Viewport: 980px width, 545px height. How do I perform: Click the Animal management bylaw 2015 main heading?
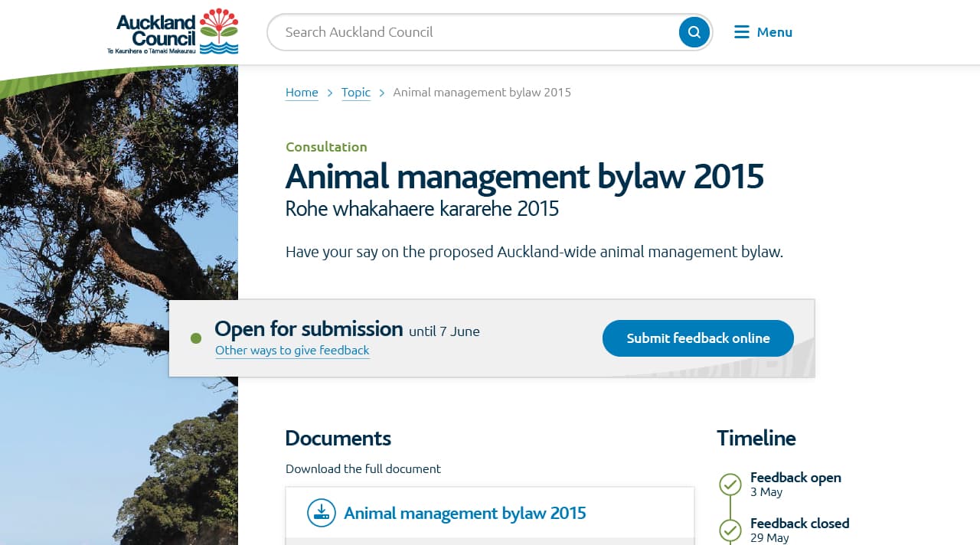coord(524,176)
